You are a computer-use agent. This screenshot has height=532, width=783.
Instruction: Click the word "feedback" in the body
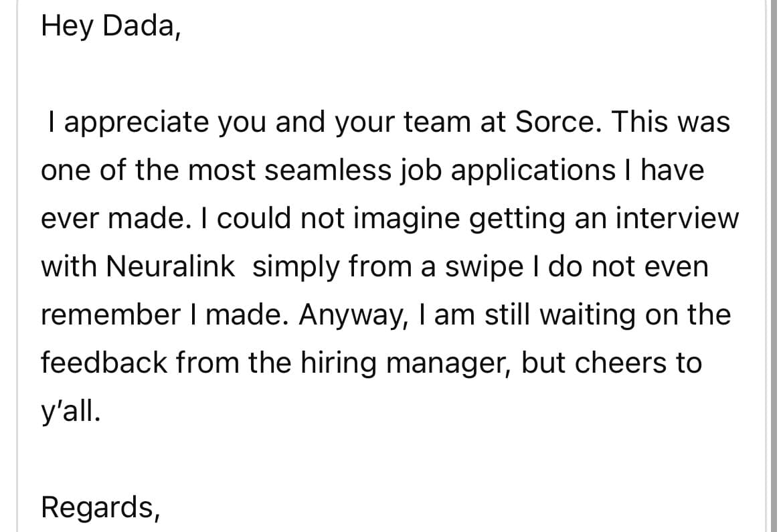tap(102, 363)
